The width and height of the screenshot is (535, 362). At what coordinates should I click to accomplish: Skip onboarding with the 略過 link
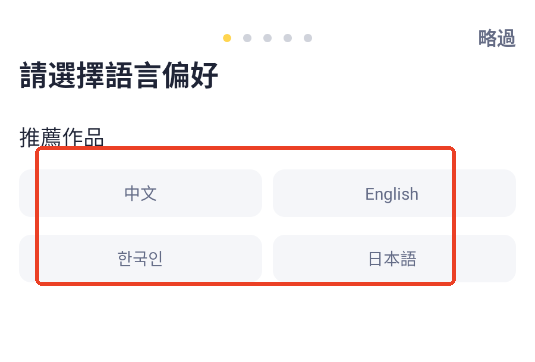pyautogui.click(x=497, y=38)
